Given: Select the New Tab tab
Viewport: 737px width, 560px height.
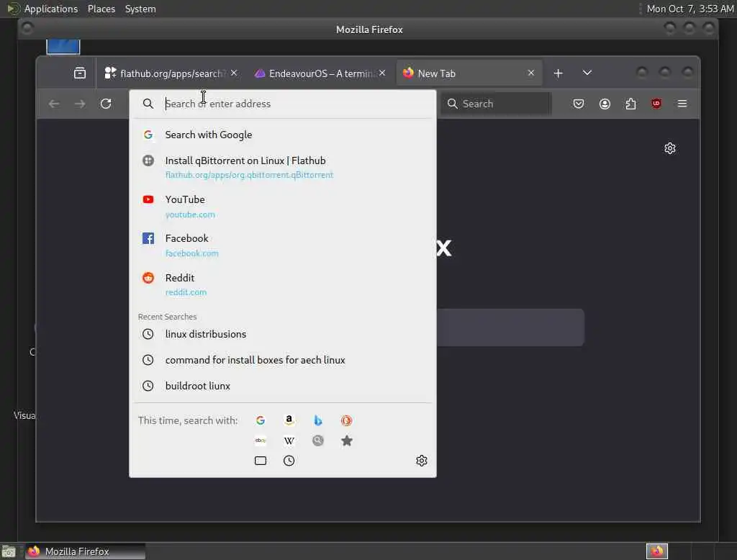Looking at the screenshot, I should [x=468, y=73].
